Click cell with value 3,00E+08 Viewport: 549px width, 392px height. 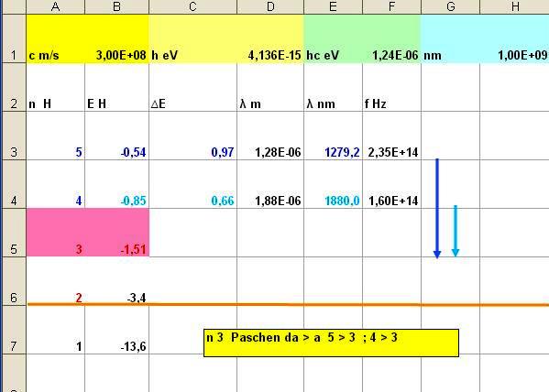click(117, 38)
